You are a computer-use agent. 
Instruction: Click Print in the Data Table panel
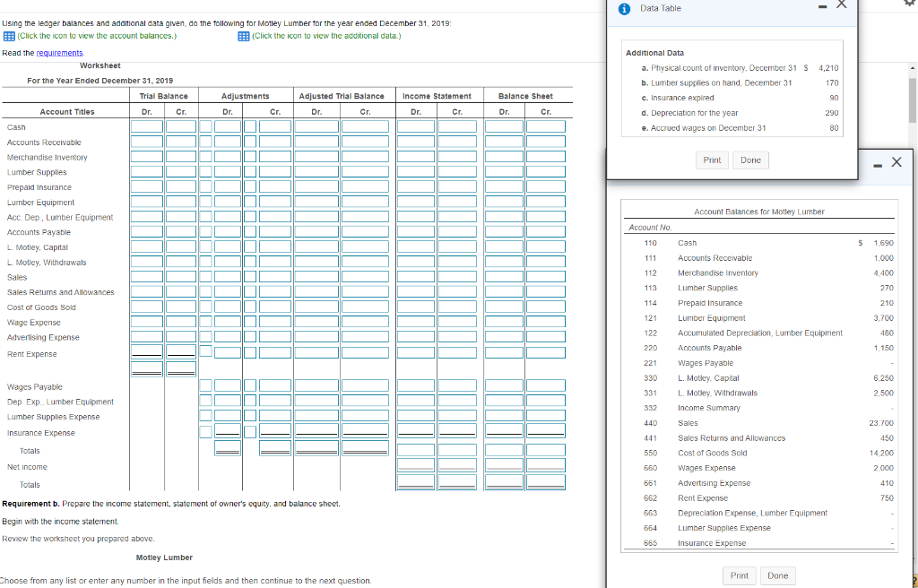tap(713, 160)
